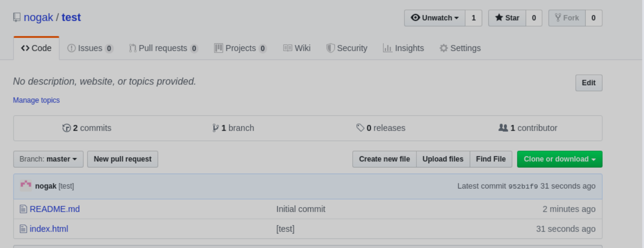Click the commits history clock icon

pos(67,128)
